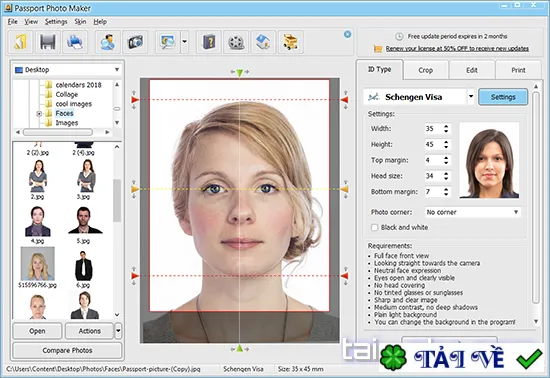Screen dimensions: 550x378
Task: Click the Head size spinner
Action: 446,176
